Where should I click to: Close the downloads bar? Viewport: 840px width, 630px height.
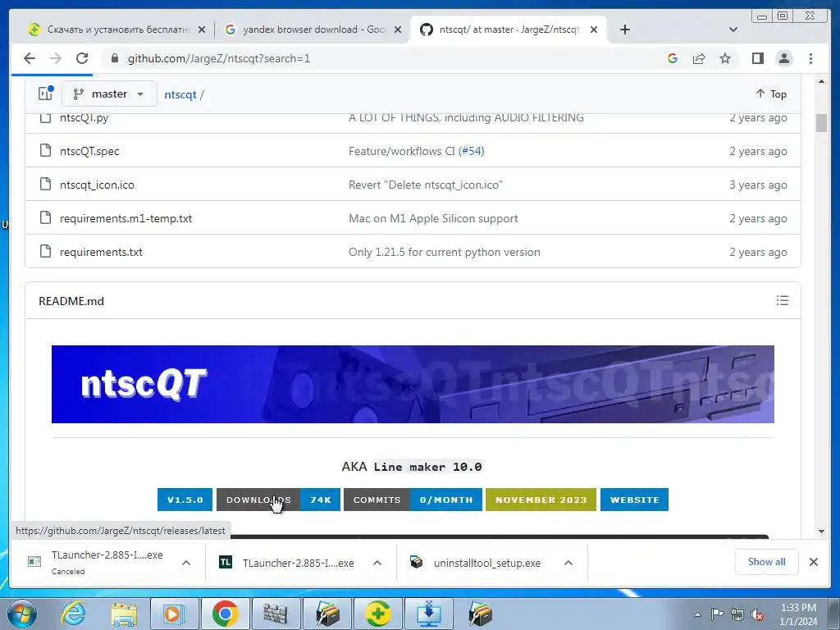pos(813,561)
